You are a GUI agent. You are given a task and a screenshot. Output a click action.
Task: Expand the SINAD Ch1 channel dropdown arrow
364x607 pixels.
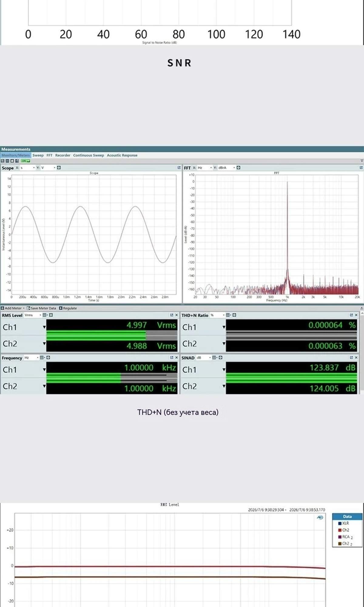pyautogui.click(x=224, y=370)
